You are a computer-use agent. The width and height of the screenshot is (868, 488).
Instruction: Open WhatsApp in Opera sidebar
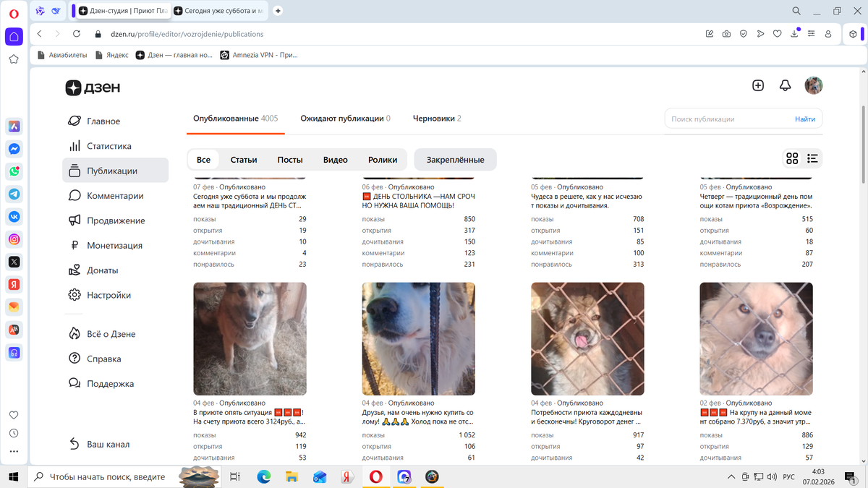tap(14, 171)
